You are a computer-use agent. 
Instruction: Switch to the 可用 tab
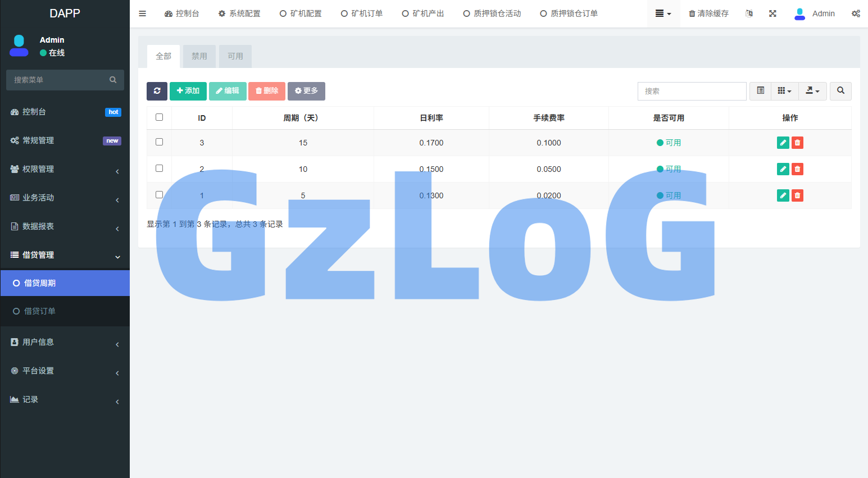coord(235,56)
